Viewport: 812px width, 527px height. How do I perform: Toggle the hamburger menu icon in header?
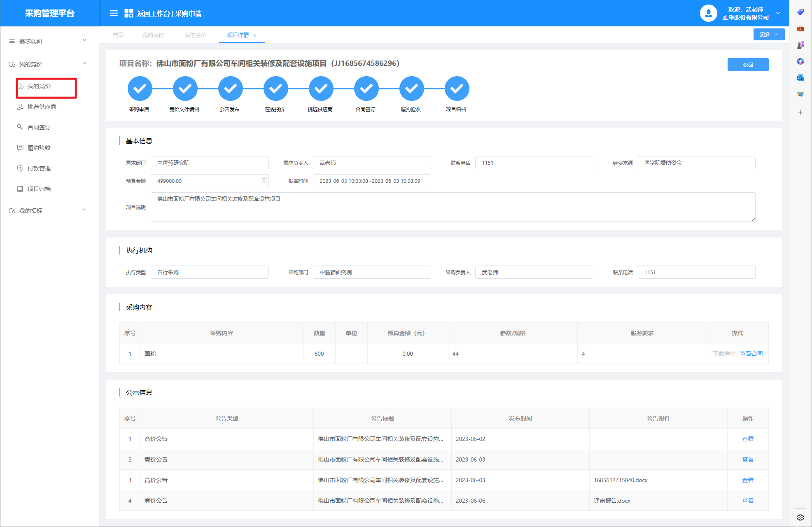(x=114, y=13)
